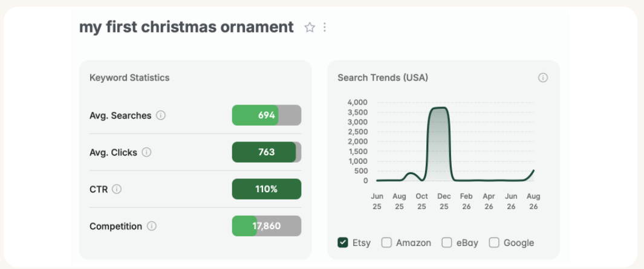This screenshot has height=269, width=644.
Task: Click the Jun 25 axis label
Action: 377,202
